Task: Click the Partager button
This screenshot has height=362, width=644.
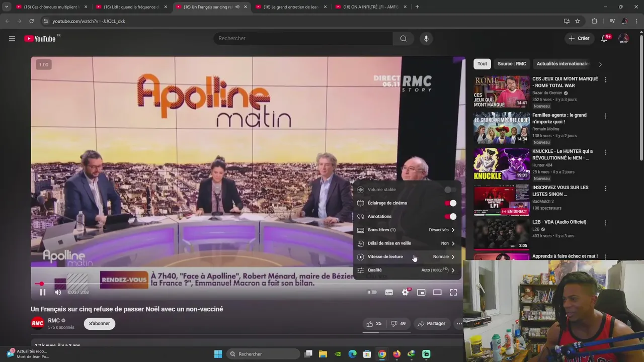Action: tap(432, 323)
